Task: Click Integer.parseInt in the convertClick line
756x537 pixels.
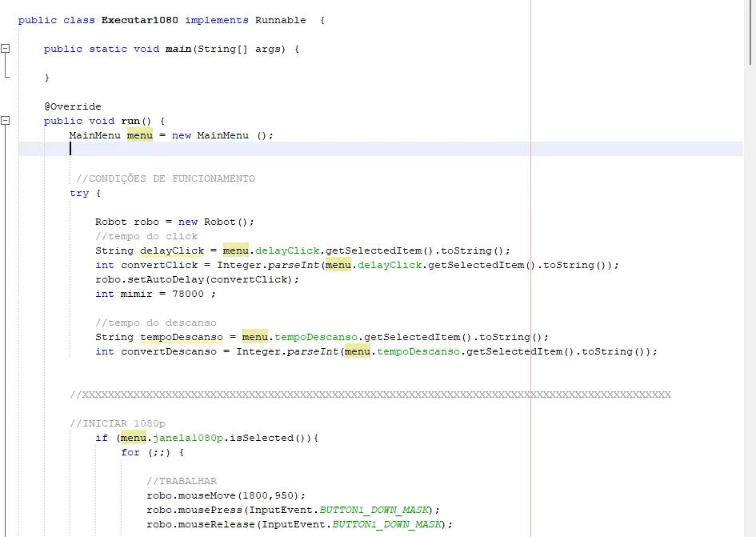Action: (x=268, y=266)
